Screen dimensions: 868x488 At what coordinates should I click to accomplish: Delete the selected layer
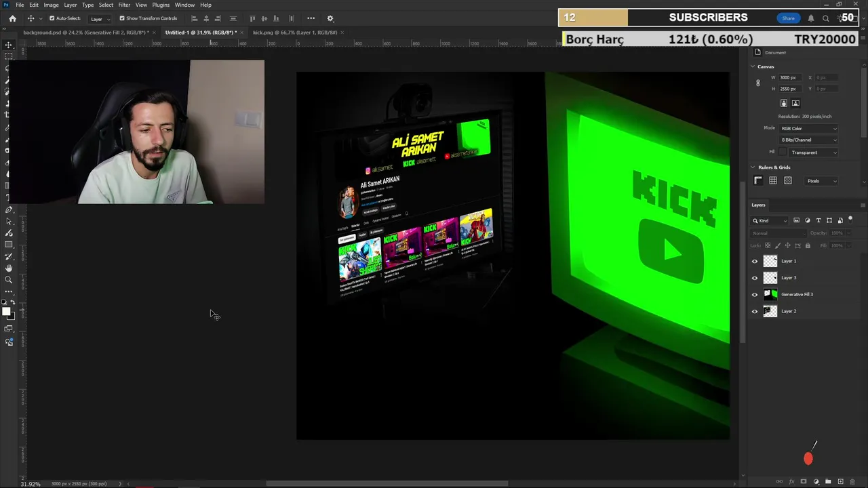(x=852, y=481)
